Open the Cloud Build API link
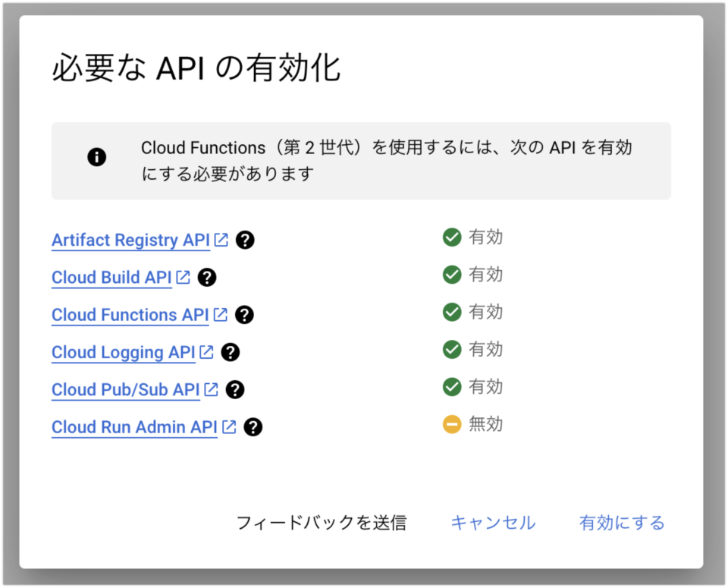 coord(111,277)
